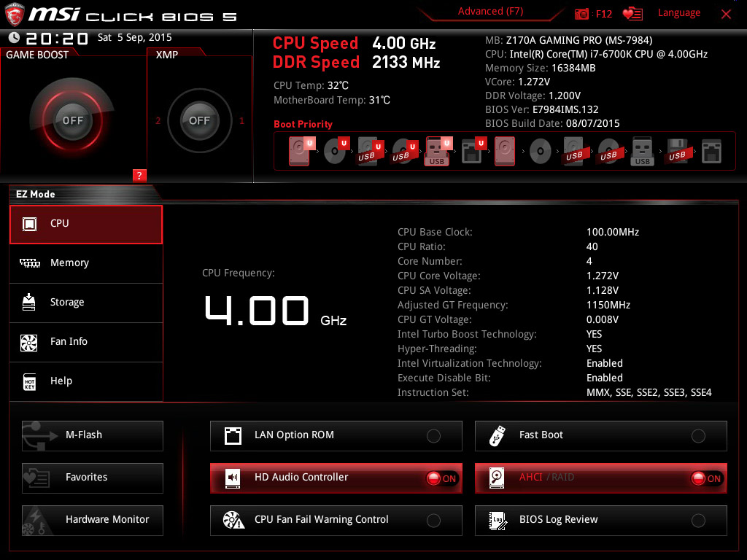The image size is (747, 560).
Task: Switch to Advanced (F7) mode
Action: pyautogui.click(x=490, y=12)
